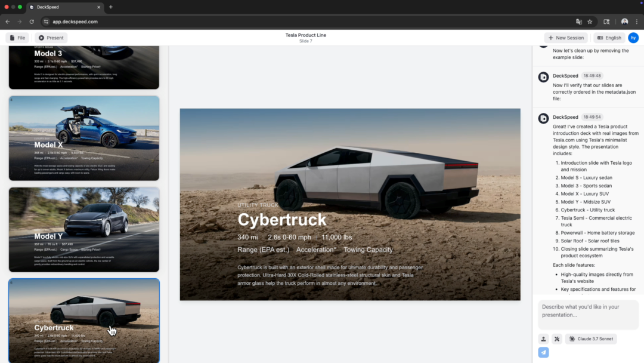Open the Claude 3.7 Sonnet model selector

(x=591, y=339)
